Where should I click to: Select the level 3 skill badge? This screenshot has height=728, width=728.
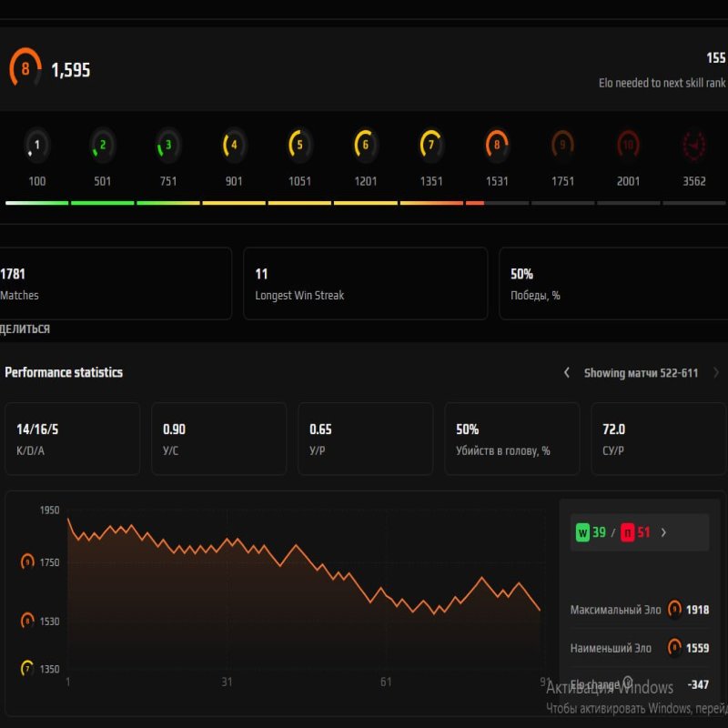tap(167, 144)
